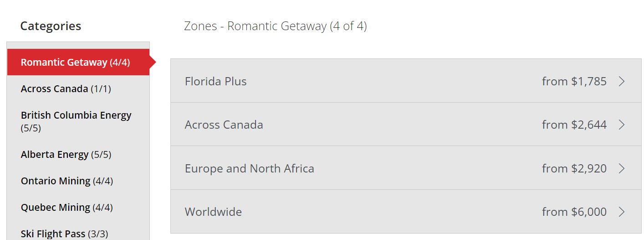This screenshot has width=644, height=240.
Task: Go to the Ontario Mining category
Action: [67, 181]
